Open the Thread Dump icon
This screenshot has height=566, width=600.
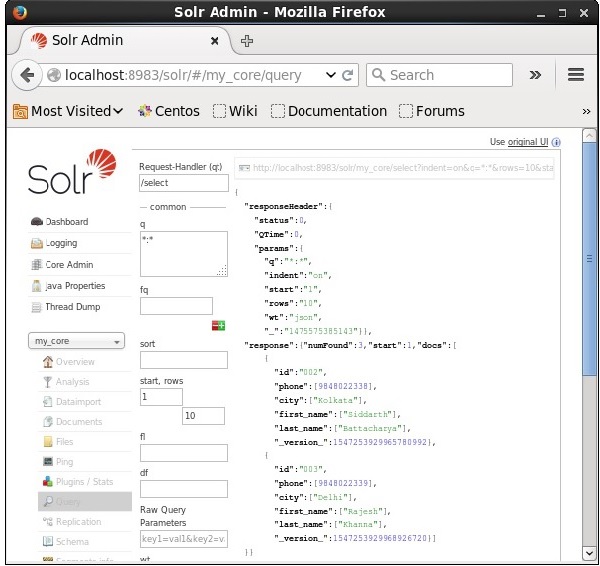[37, 307]
